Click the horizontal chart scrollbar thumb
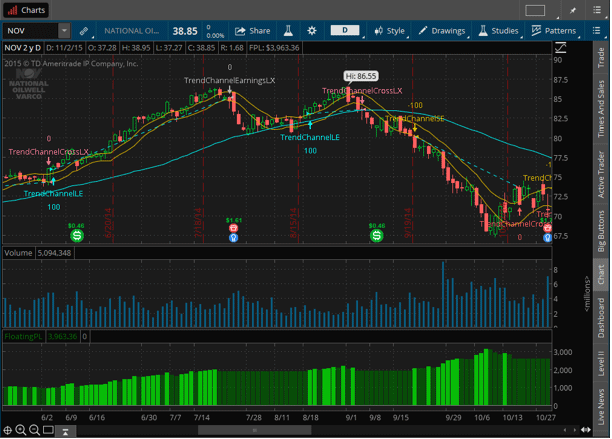Image resolution: width=612 pixels, height=439 pixels. point(254,430)
